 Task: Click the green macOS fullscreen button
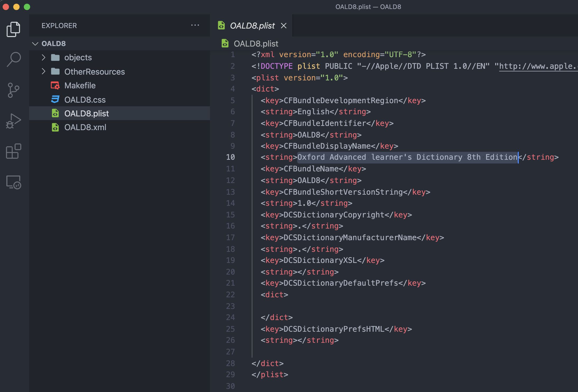tap(27, 7)
